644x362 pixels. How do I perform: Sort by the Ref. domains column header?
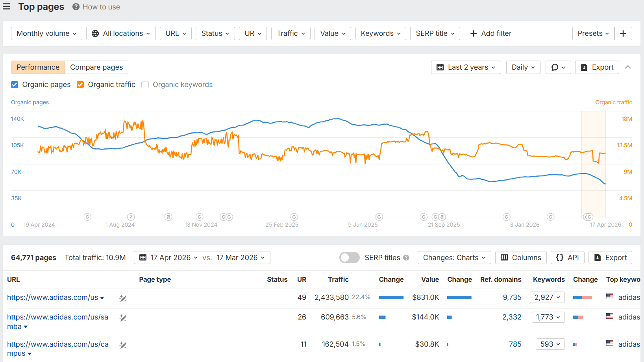point(501,279)
